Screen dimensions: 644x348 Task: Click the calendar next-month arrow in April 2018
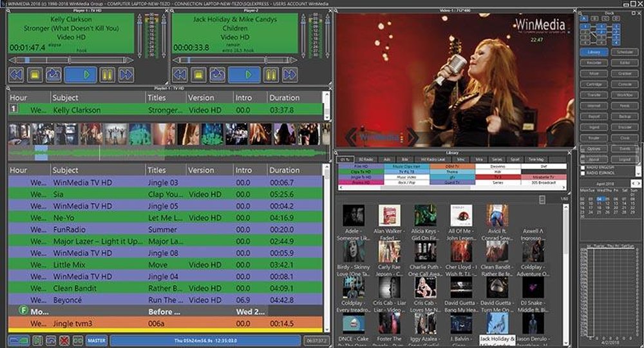[638, 183]
